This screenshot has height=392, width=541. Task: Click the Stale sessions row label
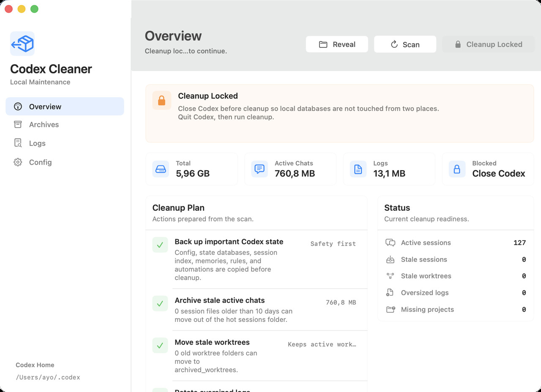424,259
